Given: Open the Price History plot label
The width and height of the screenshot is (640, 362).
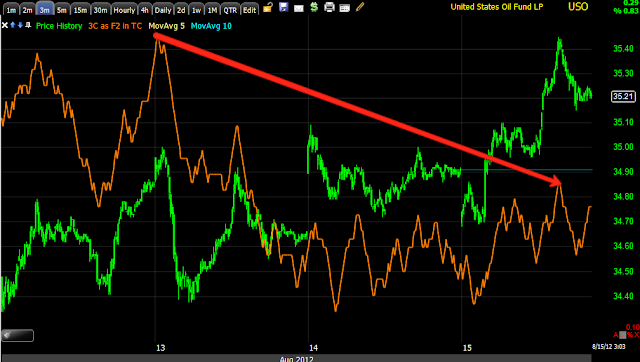Looking at the screenshot, I should [x=59, y=26].
